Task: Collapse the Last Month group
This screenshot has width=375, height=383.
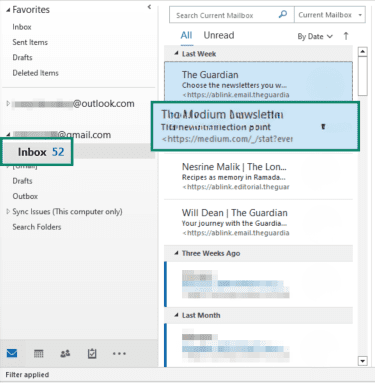Action: click(x=176, y=315)
